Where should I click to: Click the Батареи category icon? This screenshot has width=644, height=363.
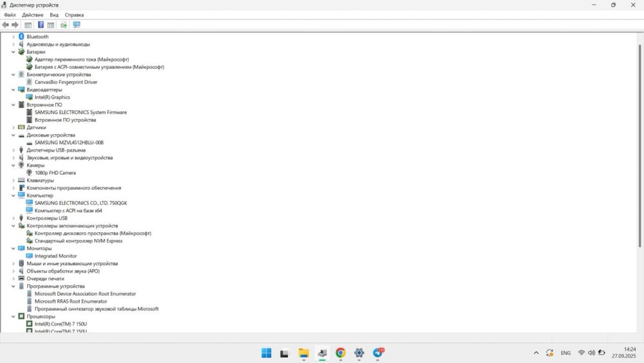21,52
